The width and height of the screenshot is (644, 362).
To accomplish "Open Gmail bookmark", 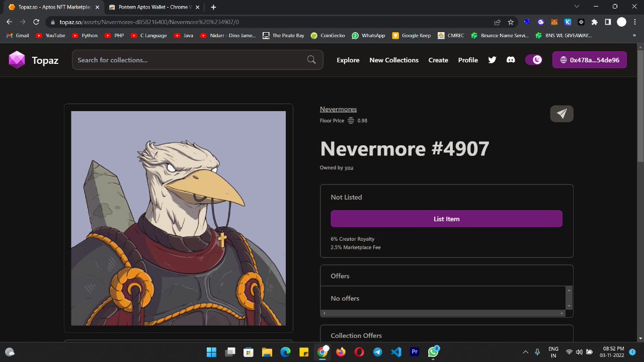I will [x=17, y=35].
